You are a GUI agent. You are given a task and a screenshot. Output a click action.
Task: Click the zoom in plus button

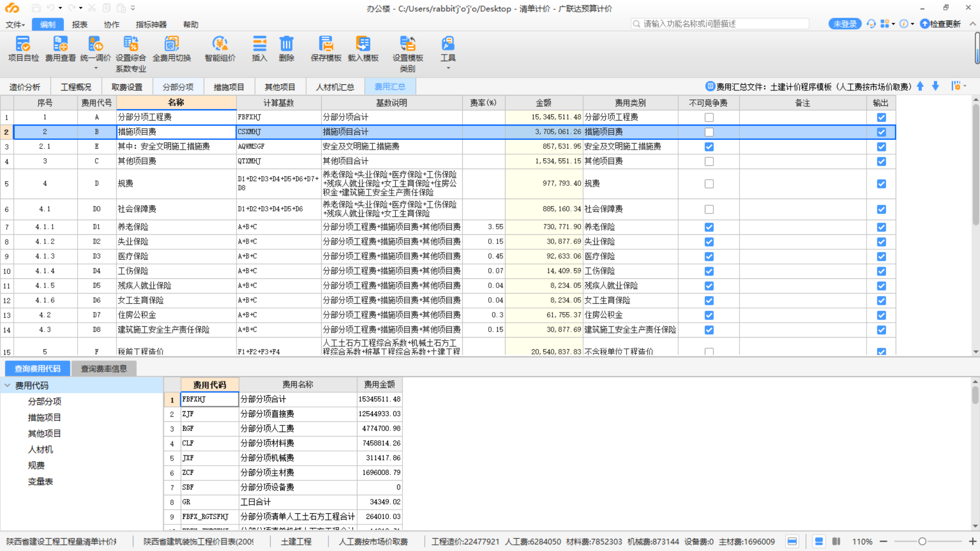point(972,541)
